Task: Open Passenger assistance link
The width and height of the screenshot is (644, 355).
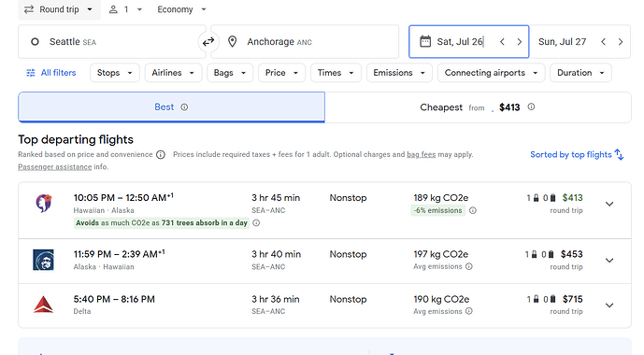Action: [54, 167]
